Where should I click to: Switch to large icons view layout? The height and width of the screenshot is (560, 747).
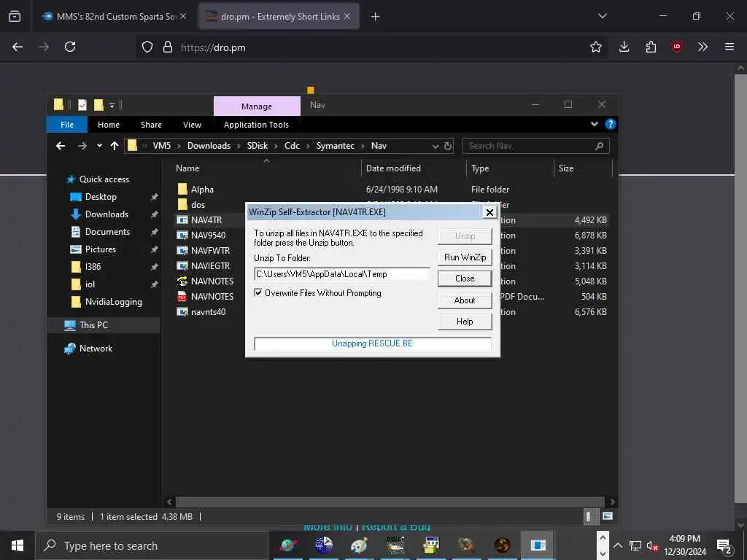coord(608,516)
